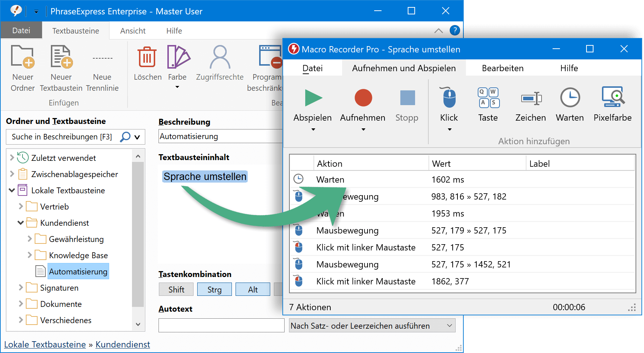Expand Zwischenablagespeicher tree node

12,174
